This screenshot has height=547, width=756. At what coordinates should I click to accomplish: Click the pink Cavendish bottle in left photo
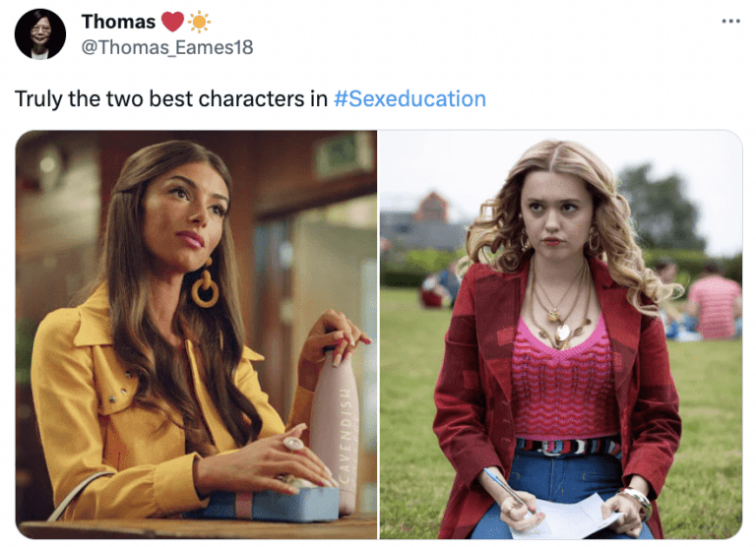[336, 429]
